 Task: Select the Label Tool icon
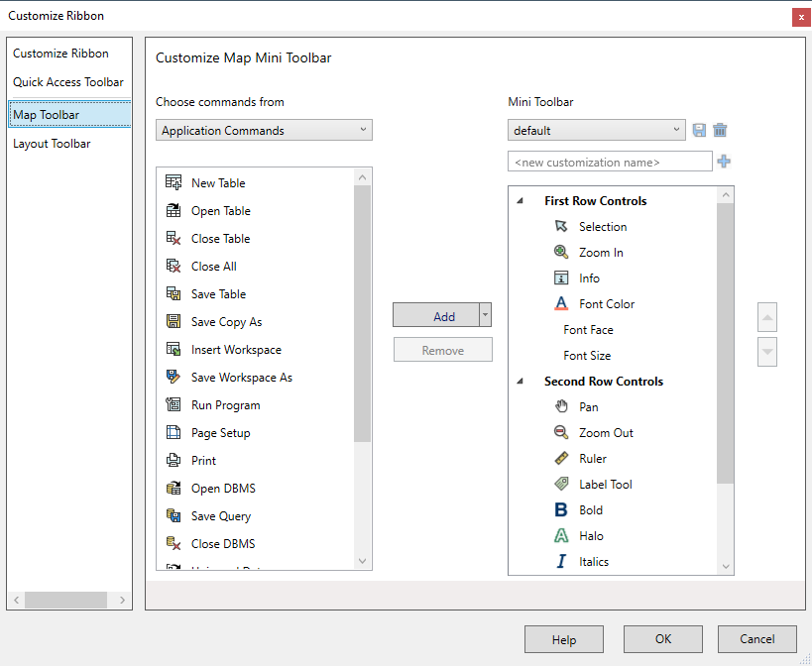(560, 484)
